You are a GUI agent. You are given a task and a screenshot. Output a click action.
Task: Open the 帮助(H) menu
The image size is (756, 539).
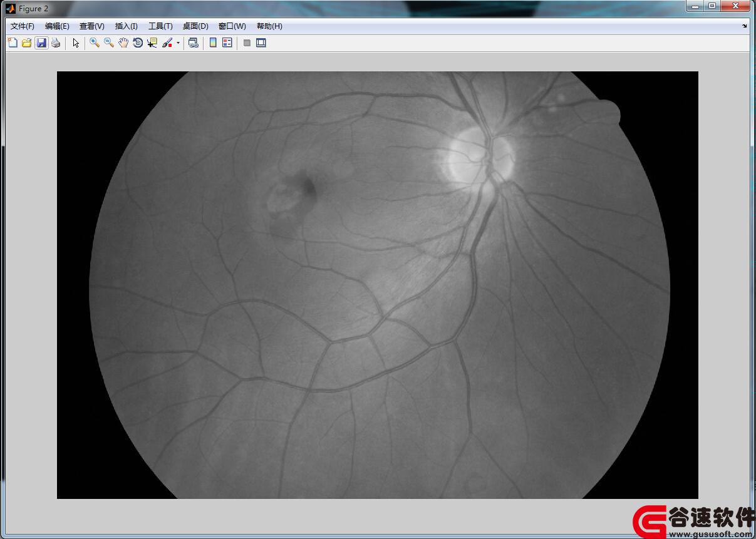[x=269, y=26]
